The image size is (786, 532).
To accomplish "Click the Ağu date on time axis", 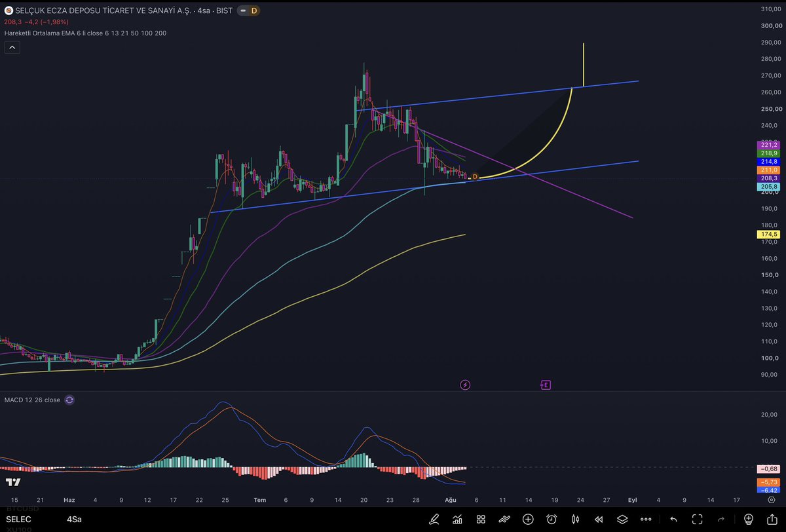I will 450,500.
